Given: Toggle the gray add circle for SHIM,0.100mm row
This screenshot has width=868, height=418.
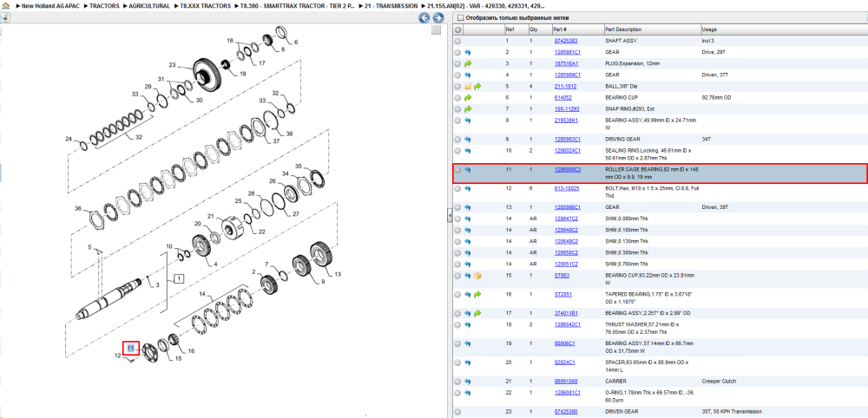Looking at the screenshot, I should point(457,230).
